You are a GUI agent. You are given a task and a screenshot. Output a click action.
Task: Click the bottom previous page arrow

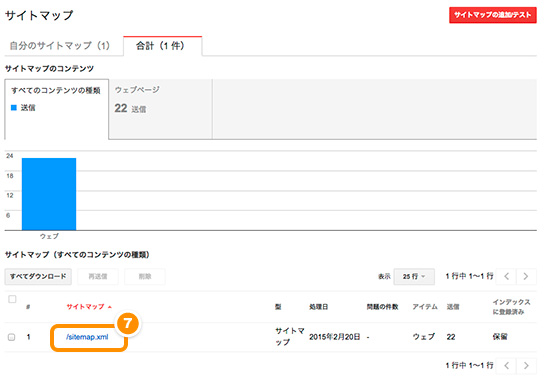507,366
